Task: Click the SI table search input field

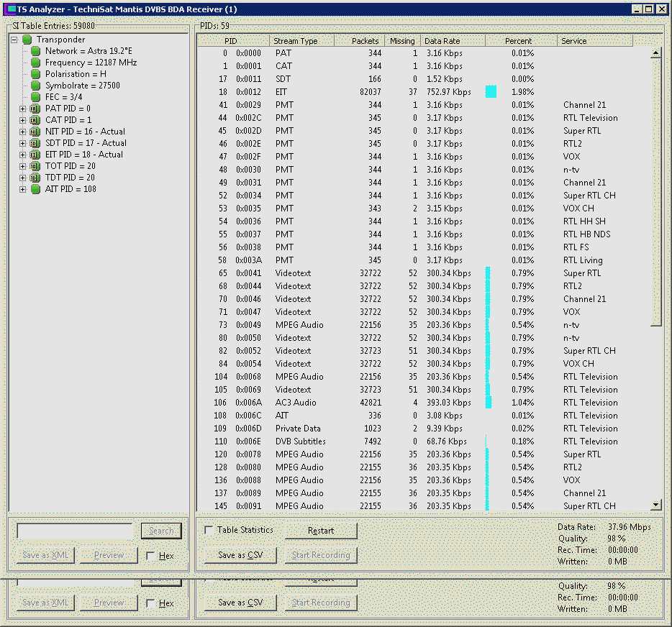Action: [75, 531]
